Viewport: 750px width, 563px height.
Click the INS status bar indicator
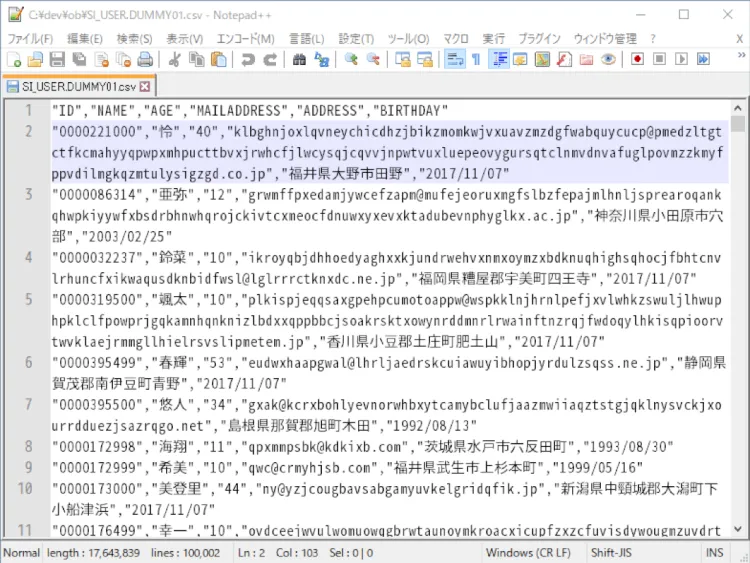(714, 553)
